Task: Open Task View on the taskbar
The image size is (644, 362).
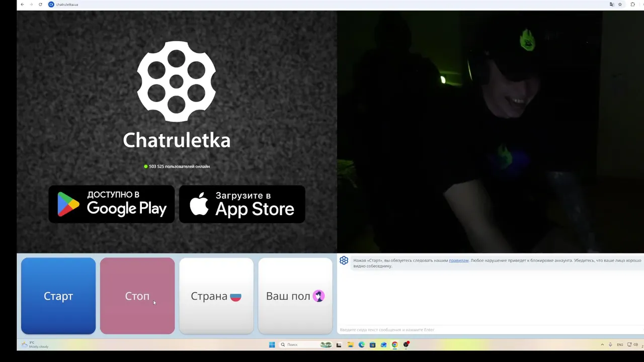Action: [x=339, y=344]
